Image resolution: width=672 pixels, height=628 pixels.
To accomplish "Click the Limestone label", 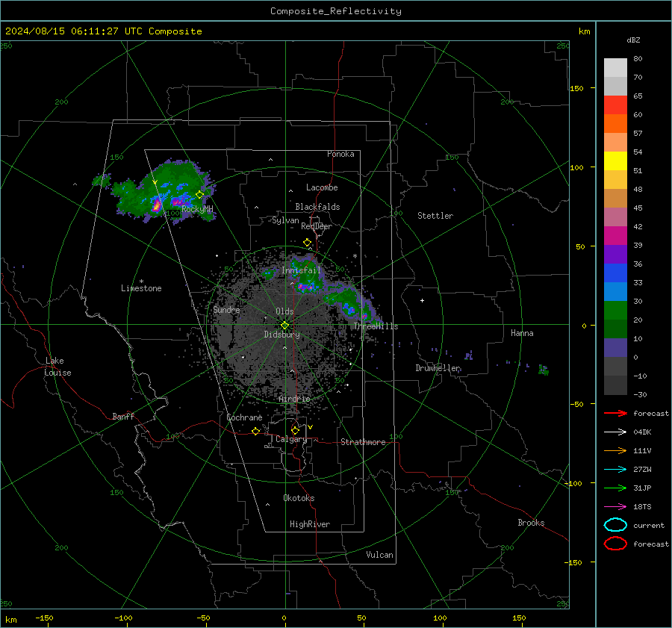I will click(x=141, y=288).
